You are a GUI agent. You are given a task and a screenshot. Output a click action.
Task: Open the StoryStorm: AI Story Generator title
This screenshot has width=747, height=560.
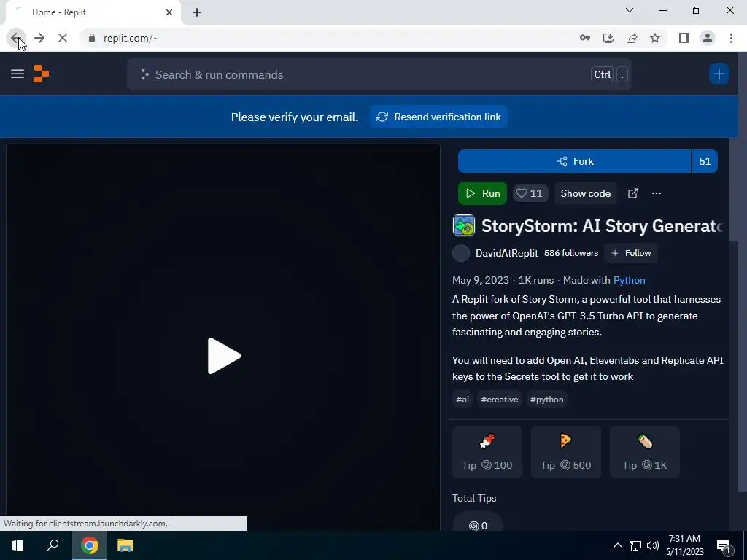pos(602,226)
